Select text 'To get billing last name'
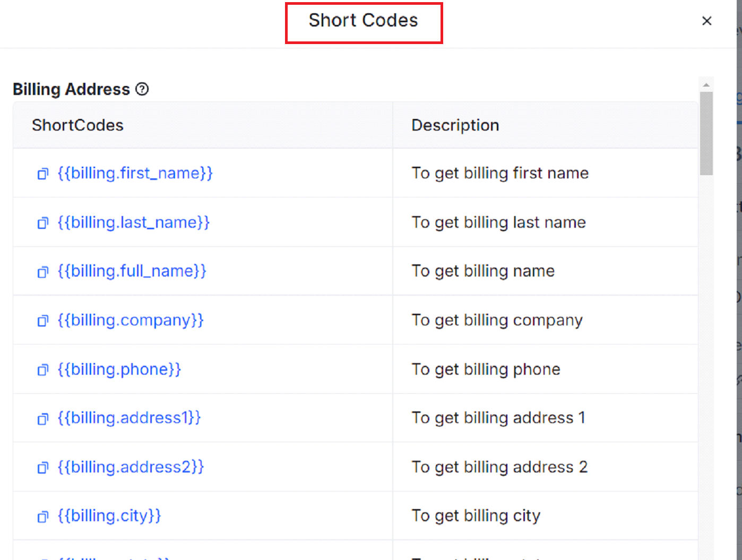This screenshot has height=560, width=742. pos(499,222)
